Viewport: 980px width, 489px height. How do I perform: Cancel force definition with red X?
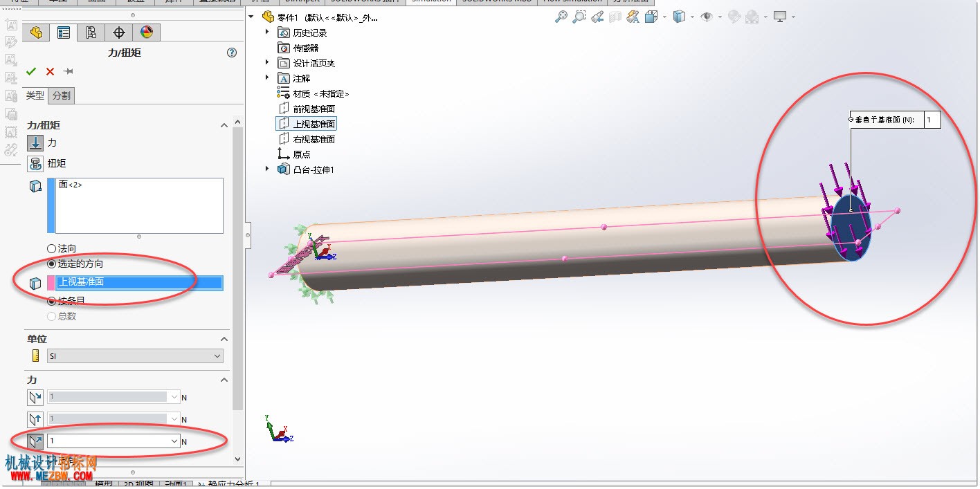(50, 71)
